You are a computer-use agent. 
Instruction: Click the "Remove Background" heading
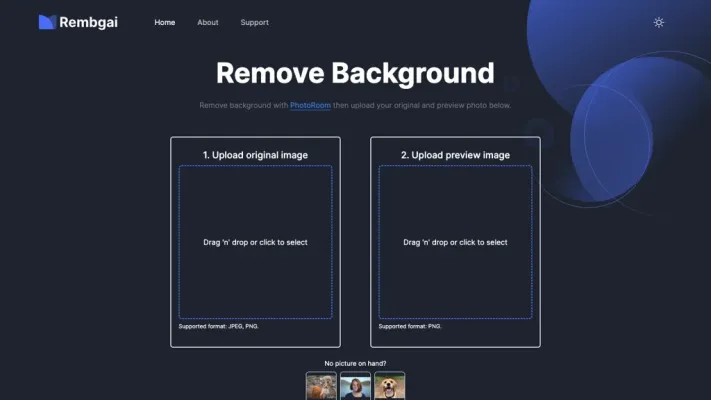click(x=355, y=73)
